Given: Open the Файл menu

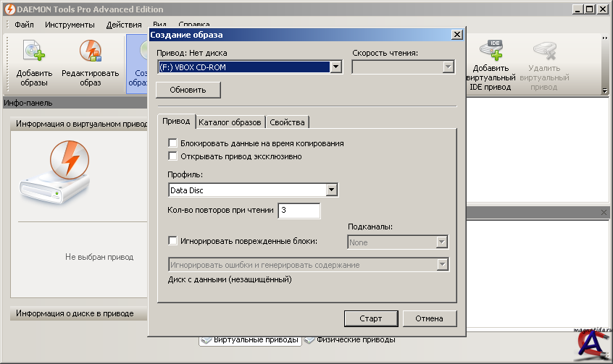Looking at the screenshot, I should [24, 24].
